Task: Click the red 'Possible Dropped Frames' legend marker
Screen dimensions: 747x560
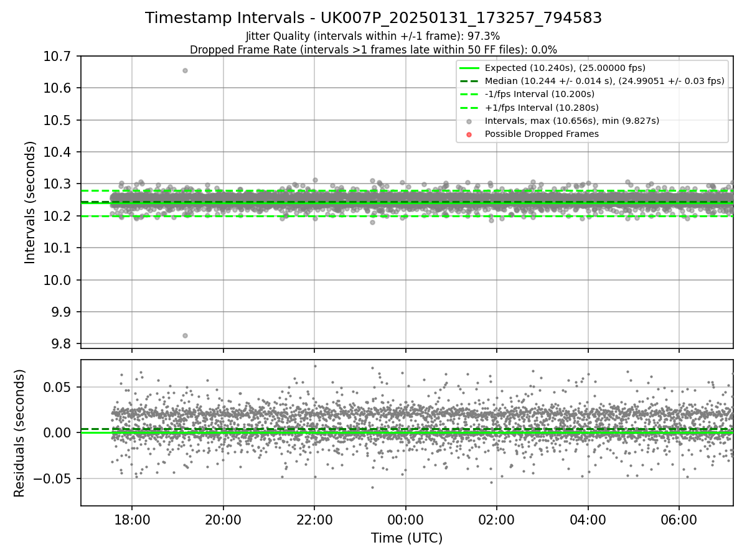Action: tap(469, 134)
